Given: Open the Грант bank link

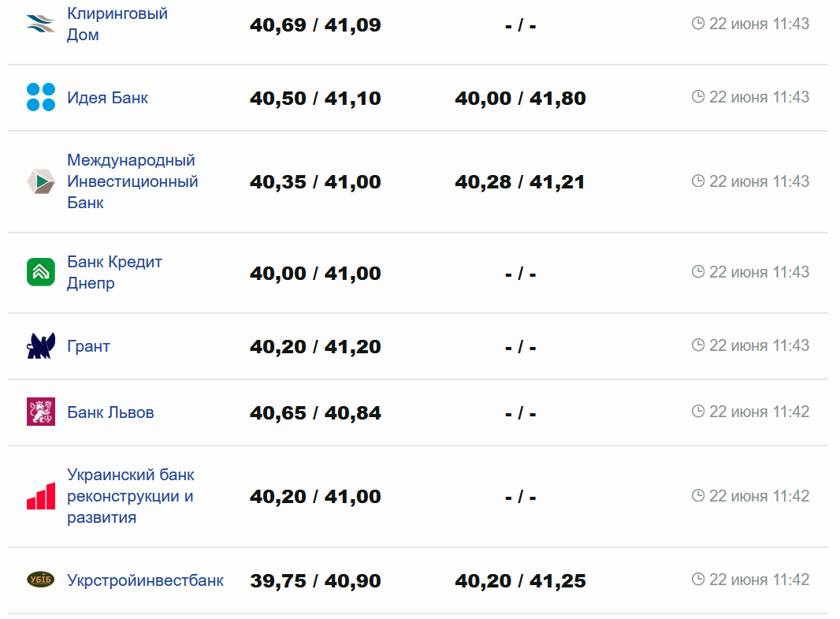Looking at the screenshot, I should tap(88, 346).
